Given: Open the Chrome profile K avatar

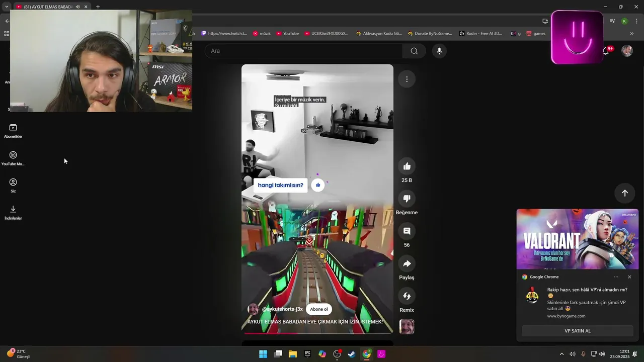Looking at the screenshot, I should coord(624,21).
